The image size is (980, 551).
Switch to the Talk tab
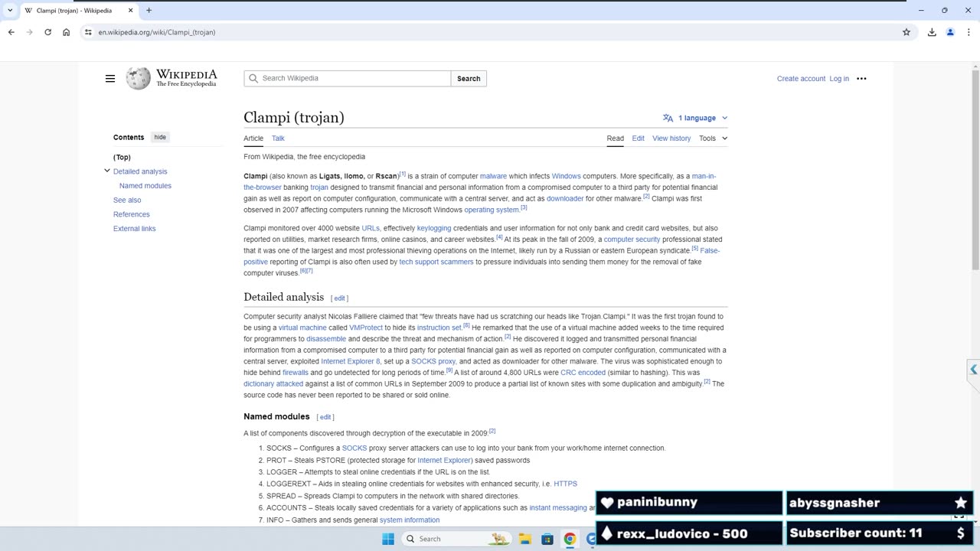pyautogui.click(x=278, y=139)
